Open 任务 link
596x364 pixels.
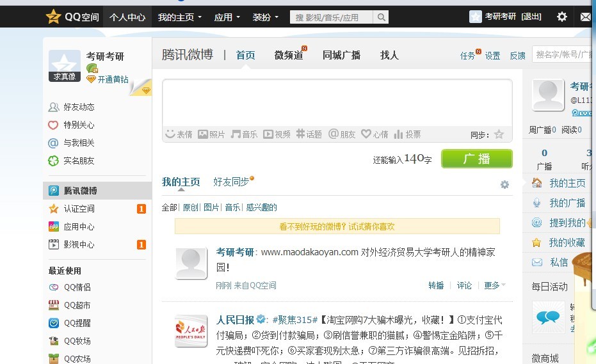pyautogui.click(x=467, y=56)
